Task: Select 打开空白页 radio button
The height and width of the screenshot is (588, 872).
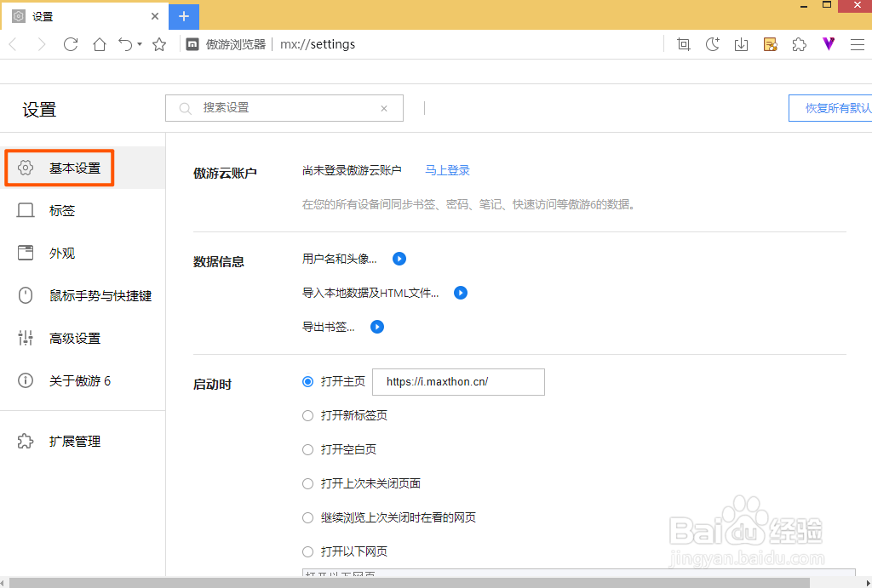Action: pyautogui.click(x=307, y=449)
